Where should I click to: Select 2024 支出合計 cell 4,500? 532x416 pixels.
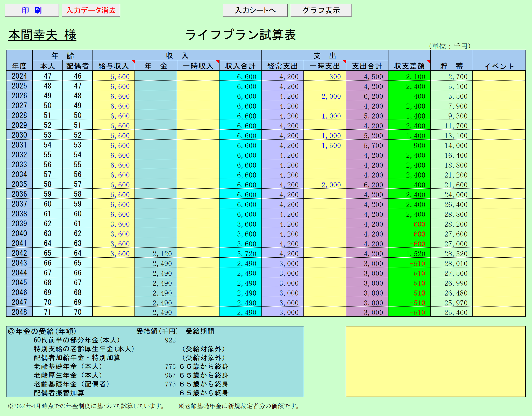coord(367,76)
